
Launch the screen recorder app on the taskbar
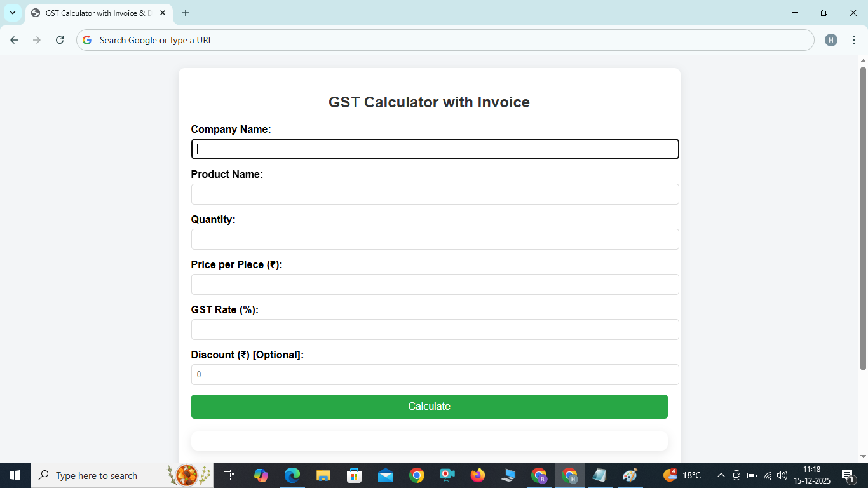coord(446,475)
